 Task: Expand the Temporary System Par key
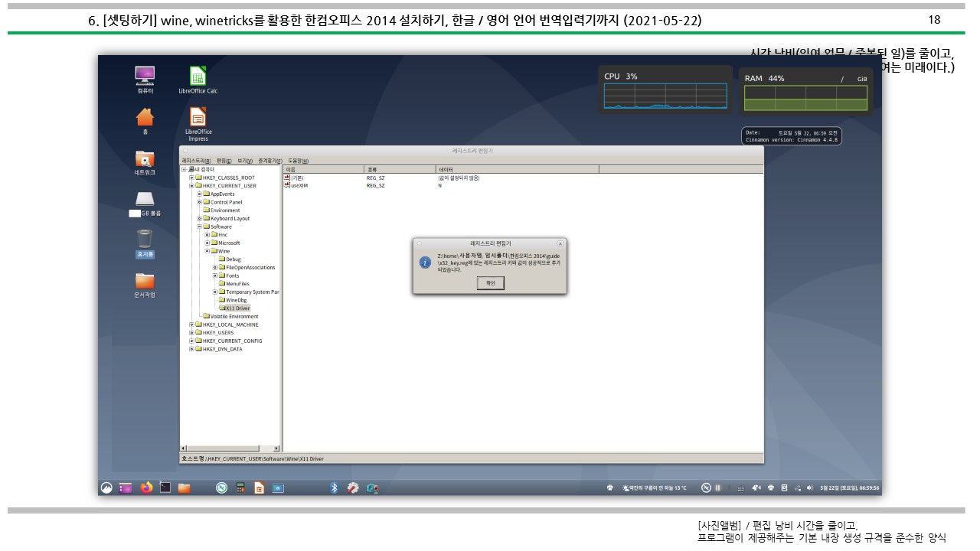point(214,292)
